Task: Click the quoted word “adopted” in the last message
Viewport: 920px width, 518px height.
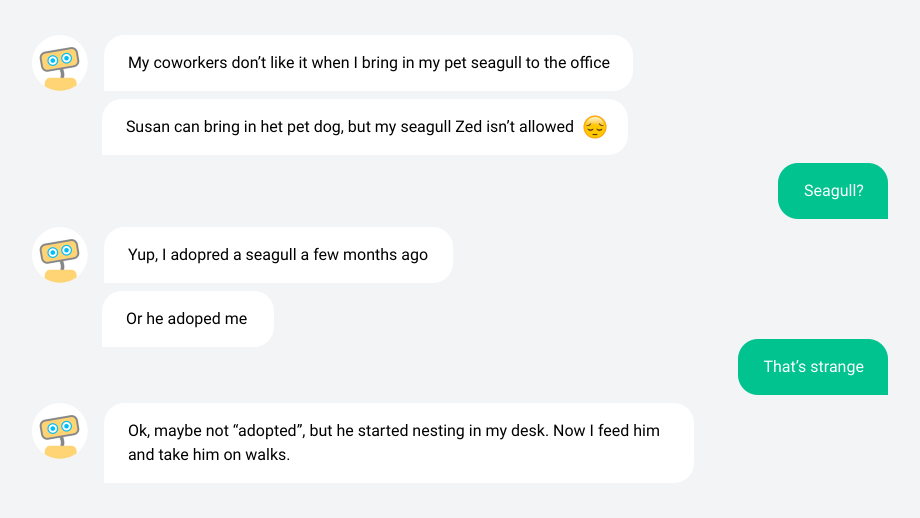Action: (x=269, y=431)
